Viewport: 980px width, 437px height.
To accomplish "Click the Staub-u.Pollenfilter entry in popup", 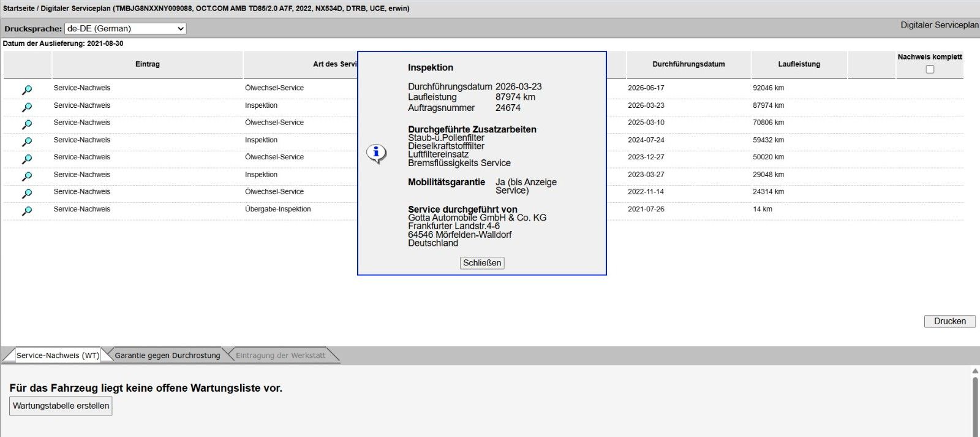I will (446, 138).
